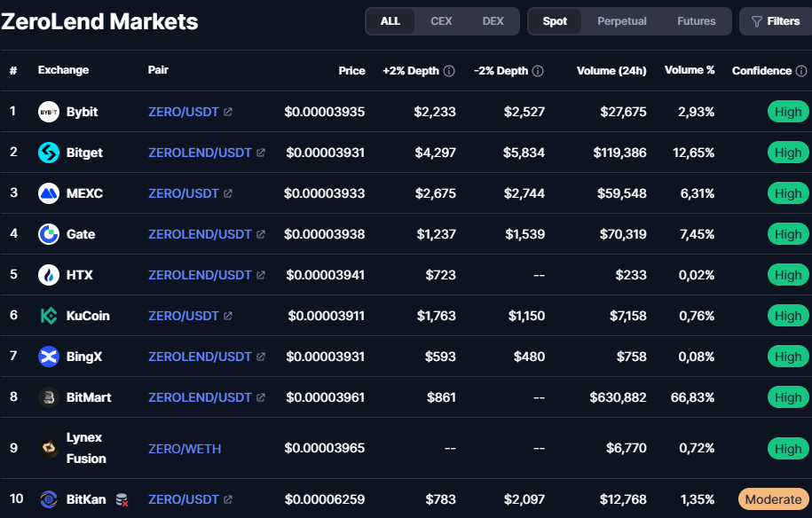
Task: Click the KuCoin exchange logo
Action: (x=49, y=316)
